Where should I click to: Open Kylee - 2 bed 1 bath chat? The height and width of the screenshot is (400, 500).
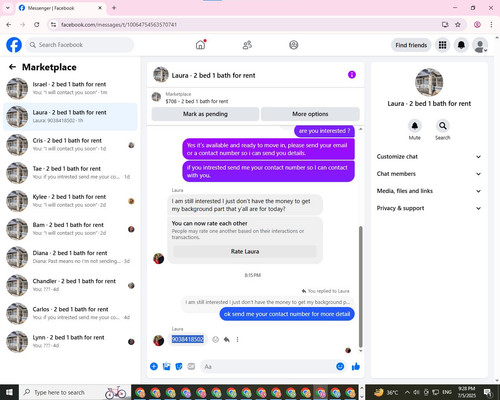70,201
